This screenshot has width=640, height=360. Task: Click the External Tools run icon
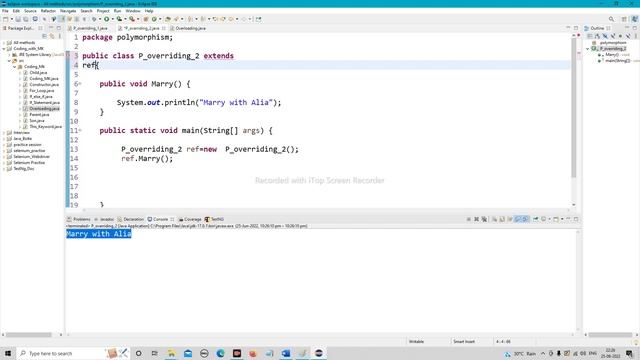tap(131, 19)
